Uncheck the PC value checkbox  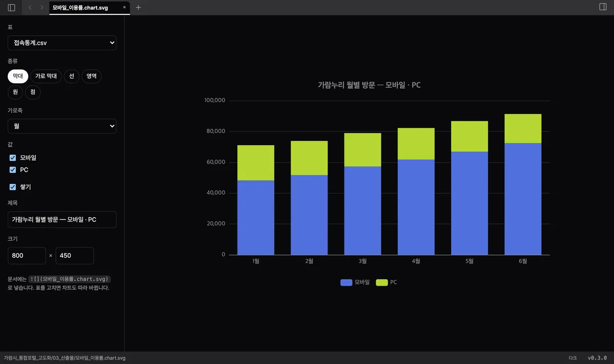pyautogui.click(x=13, y=170)
